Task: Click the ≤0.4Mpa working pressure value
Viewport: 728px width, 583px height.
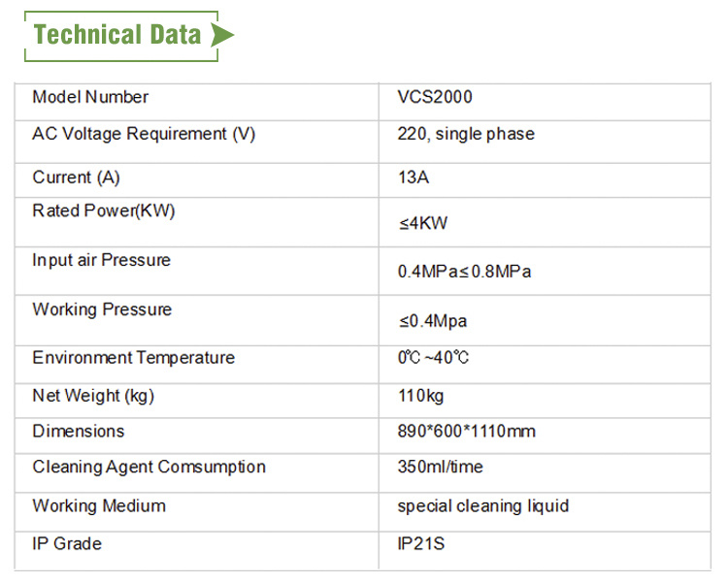Action: [x=433, y=321]
